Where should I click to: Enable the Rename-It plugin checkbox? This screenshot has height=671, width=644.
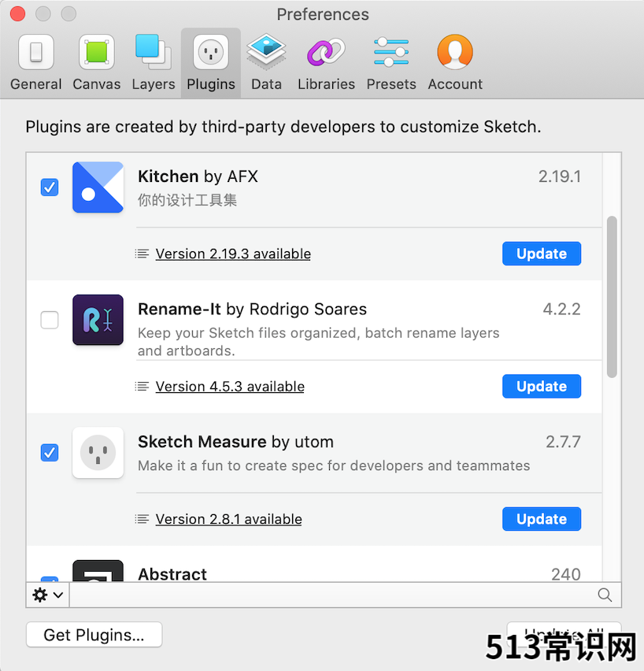pos(50,320)
